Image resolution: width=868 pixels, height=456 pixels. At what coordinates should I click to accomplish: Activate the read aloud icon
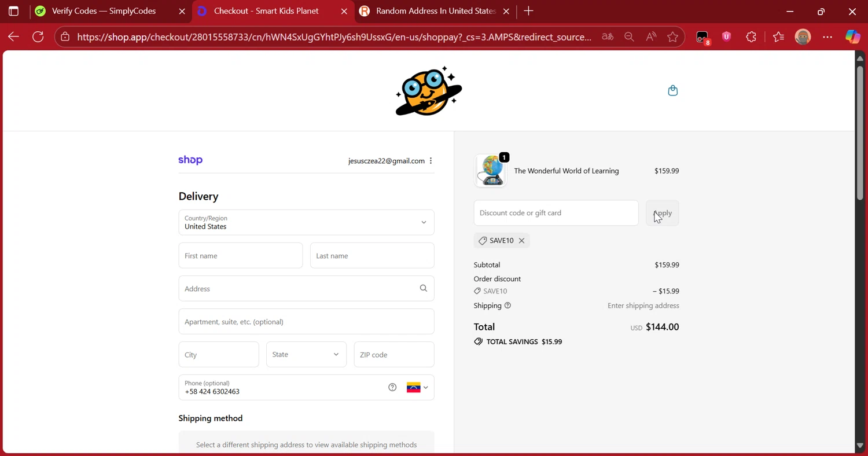tap(651, 37)
